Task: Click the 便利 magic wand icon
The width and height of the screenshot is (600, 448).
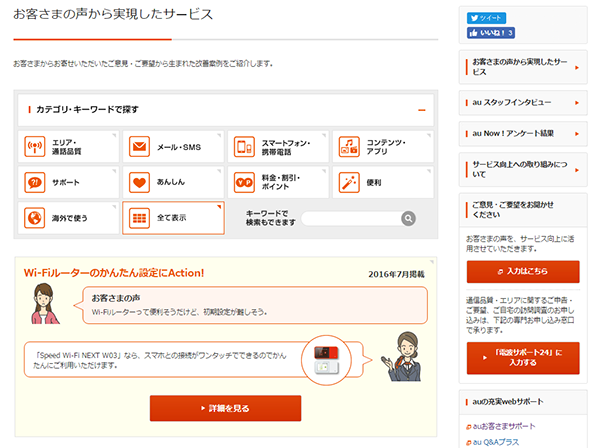Action: point(349,182)
